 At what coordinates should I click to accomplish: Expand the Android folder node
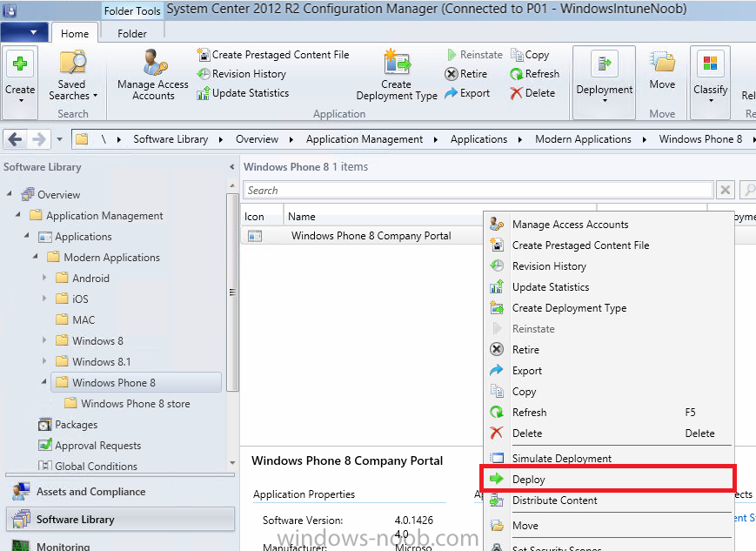(44, 278)
